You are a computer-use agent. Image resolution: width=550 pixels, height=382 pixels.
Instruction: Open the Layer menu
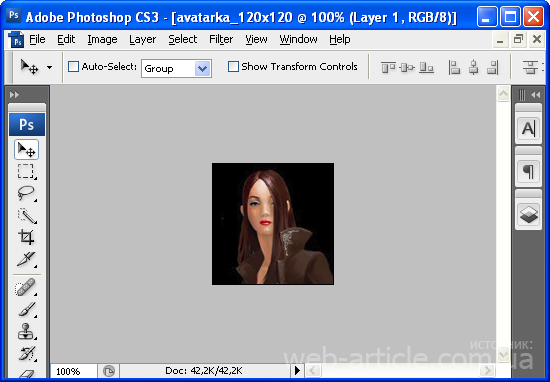click(x=142, y=39)
